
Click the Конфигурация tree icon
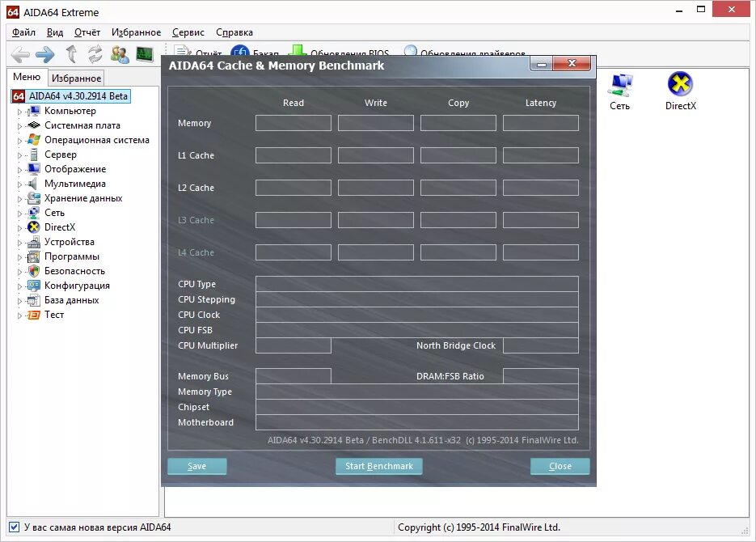[34, 286]
